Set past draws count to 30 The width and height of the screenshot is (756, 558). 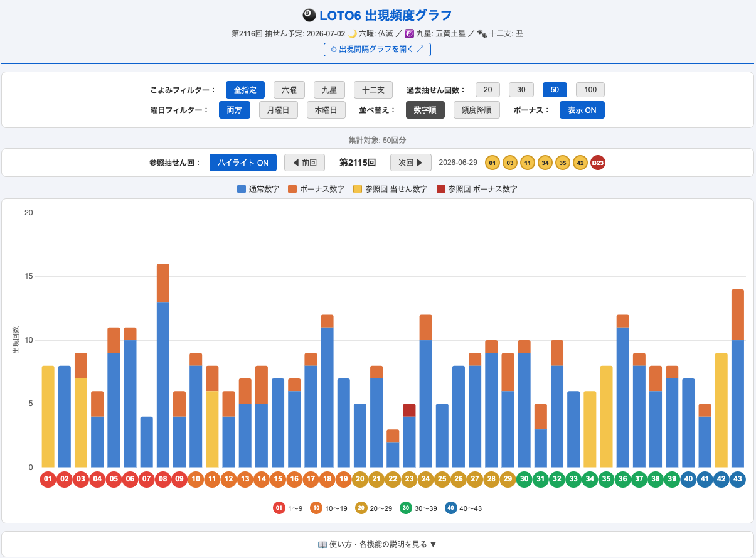coord(521,90)
